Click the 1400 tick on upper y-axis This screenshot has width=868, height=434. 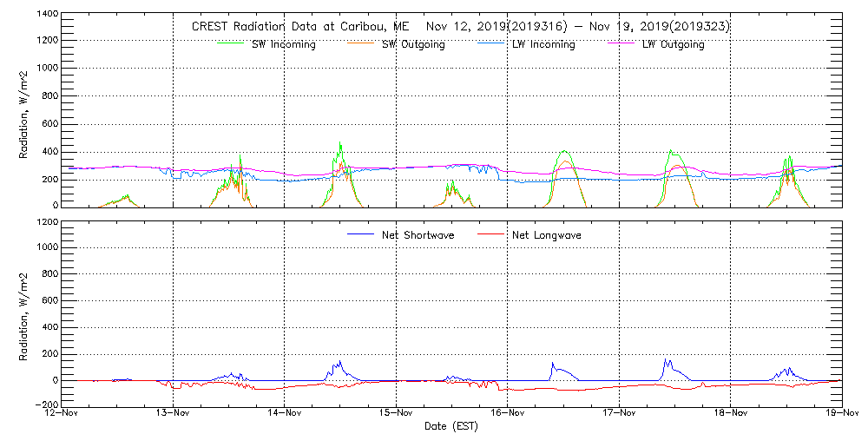tap(47, 15)
